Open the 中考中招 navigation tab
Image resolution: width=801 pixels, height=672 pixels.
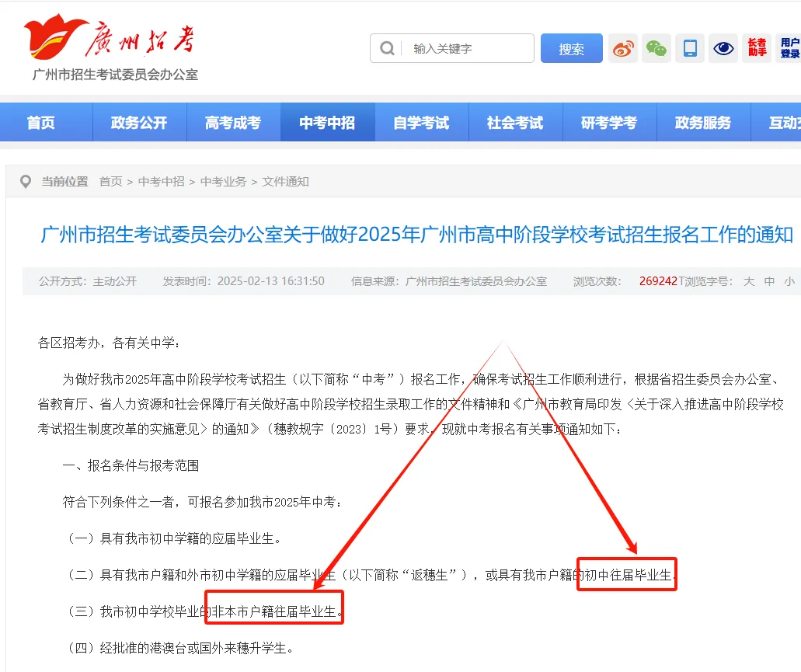(327, 123)
